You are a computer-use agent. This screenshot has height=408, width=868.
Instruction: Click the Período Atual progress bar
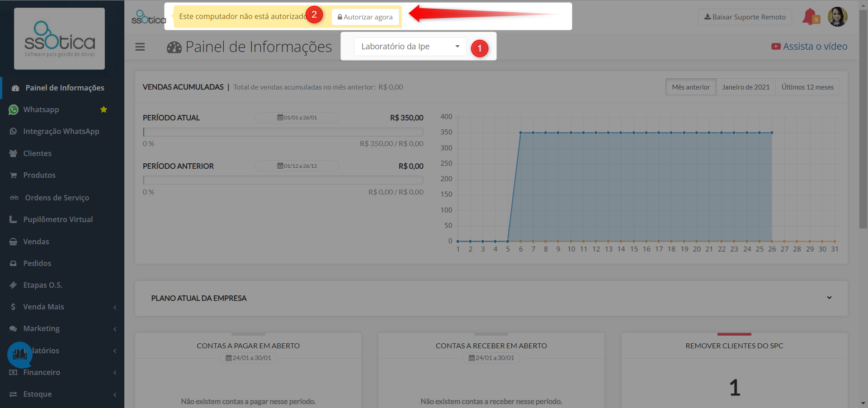point(283,132)
